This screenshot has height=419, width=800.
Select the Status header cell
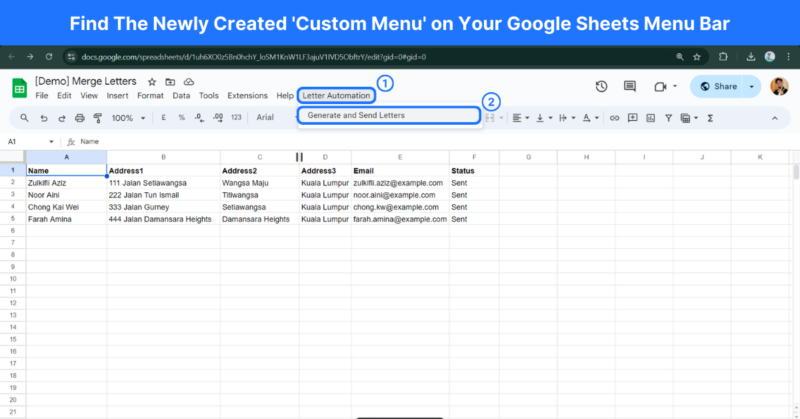point(474,170)
